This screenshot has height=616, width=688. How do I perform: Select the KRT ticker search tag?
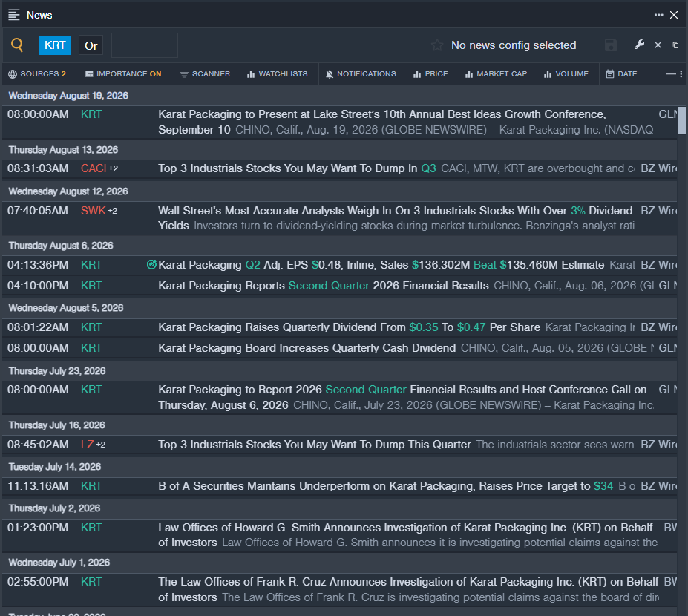[55, 45]
